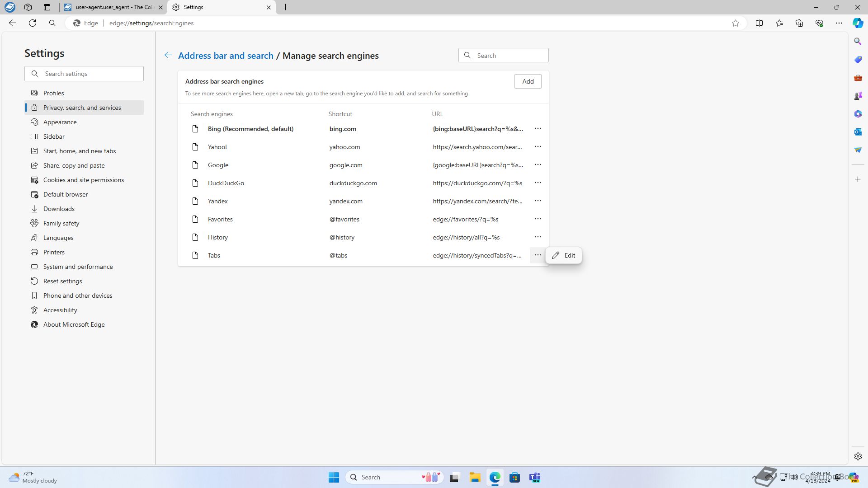The height and width of the screenshot is (488, 868).
Task: Switch to user-agent.user_agent tab
Action: coord(113,7)
